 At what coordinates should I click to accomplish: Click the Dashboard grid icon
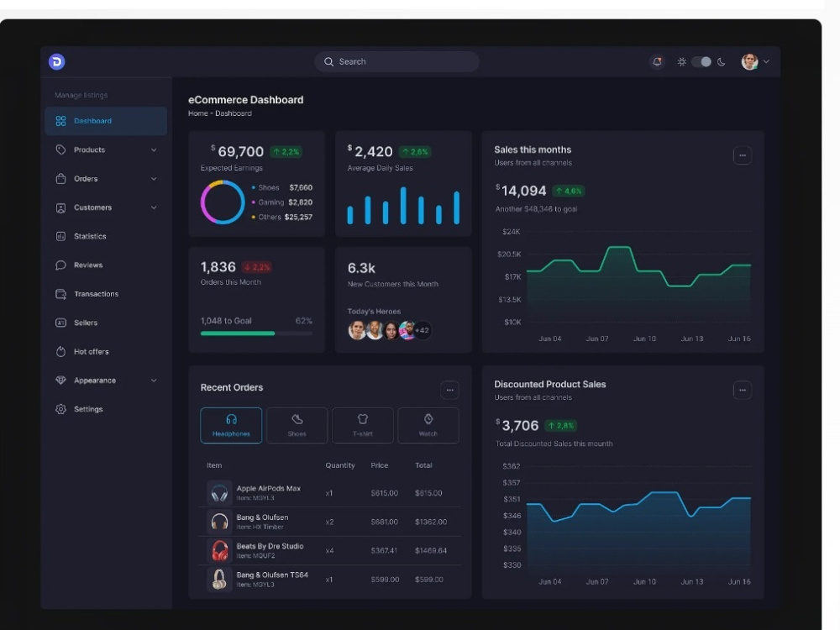click(x=60, y=121)
